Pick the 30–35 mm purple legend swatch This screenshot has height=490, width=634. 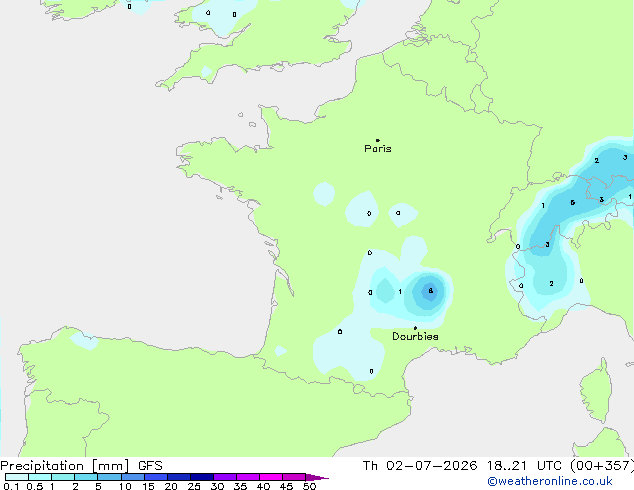coord(225,477)
